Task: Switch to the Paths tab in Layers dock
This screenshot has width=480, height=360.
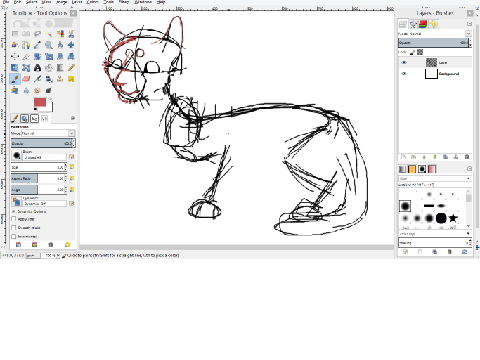Action: coord(413,24)
